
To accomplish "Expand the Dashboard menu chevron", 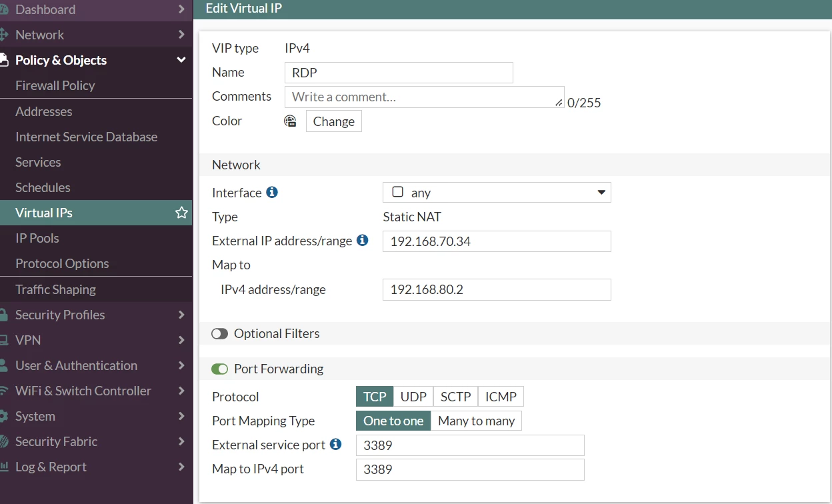I will pyautogui.click(x=181, y=9).
